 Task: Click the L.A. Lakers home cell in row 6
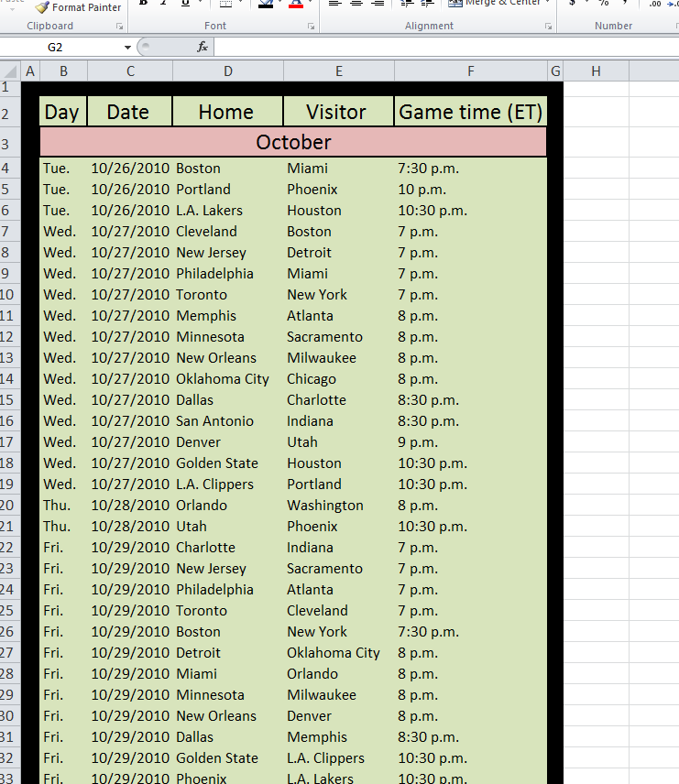(228, 211)
